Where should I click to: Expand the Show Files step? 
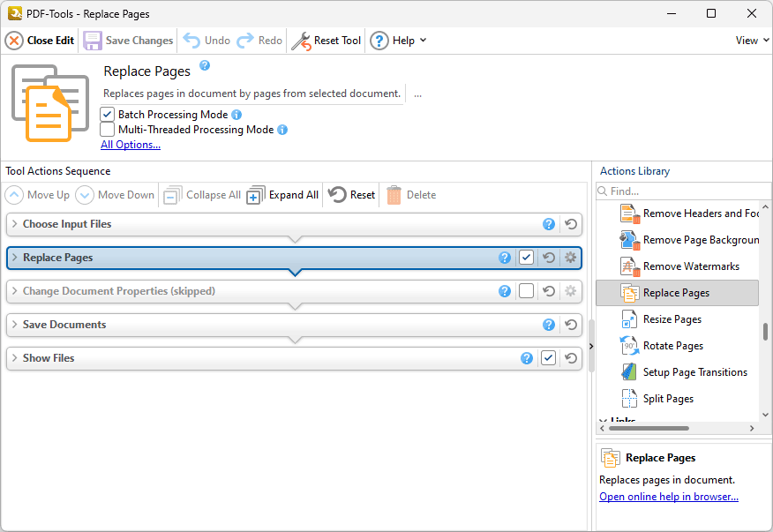[15, 358]
